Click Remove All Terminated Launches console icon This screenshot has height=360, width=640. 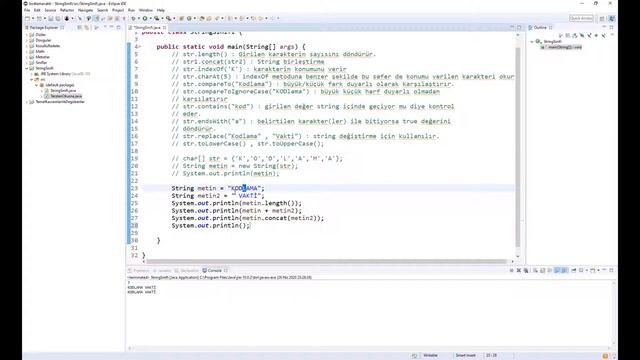coord(526,270)
